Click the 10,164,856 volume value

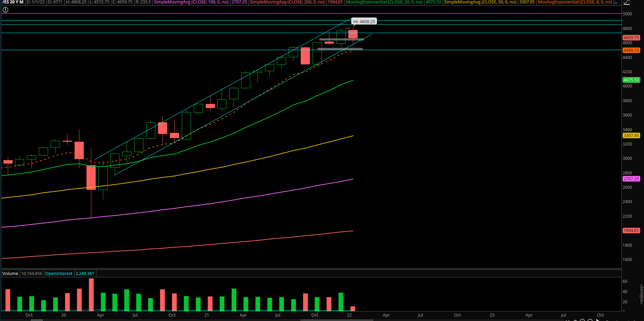32,274
